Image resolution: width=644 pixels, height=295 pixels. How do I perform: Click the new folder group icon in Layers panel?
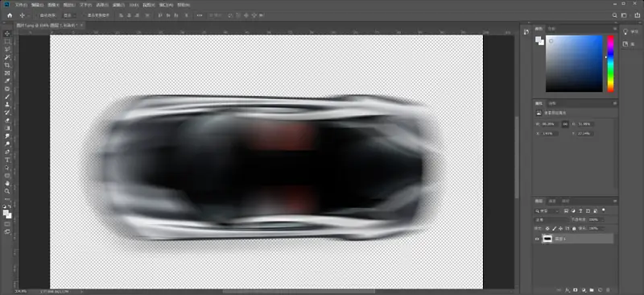[592, 290]
